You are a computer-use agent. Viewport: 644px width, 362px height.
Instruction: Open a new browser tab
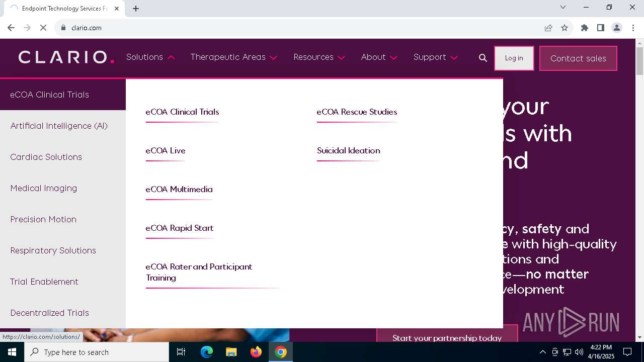136,8
